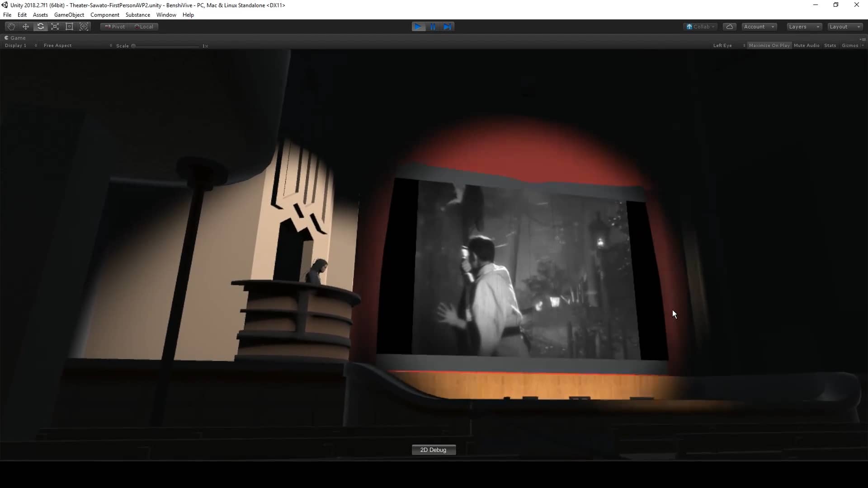Open the Assets menu
The height and width of the screenshot is (488, 868).
pyautogui.click(x=40, y=15)
